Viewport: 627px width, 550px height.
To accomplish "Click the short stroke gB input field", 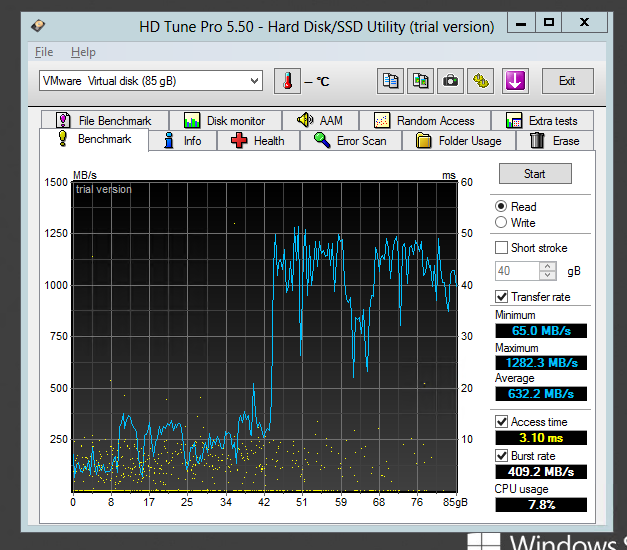I will coord(517,271).
